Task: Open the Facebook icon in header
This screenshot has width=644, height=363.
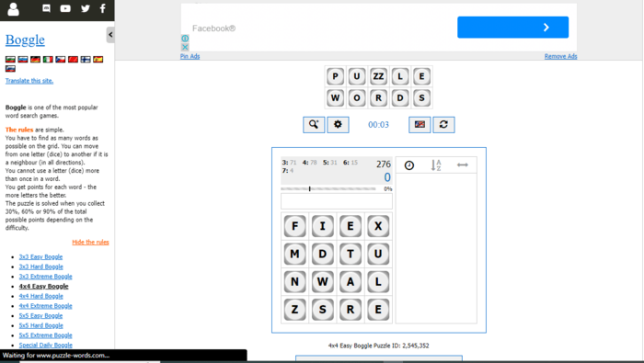Action: click(103, 8)
